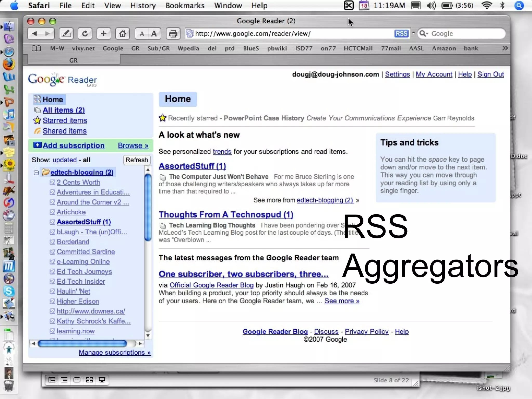Show only updated subscriptions
The image size is (532, 399).
tap(65, 160)
